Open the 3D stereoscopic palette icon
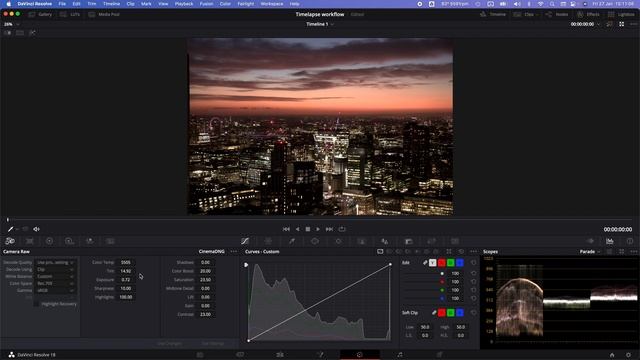This screenshot has height=360, width=640. click(455, 241)
